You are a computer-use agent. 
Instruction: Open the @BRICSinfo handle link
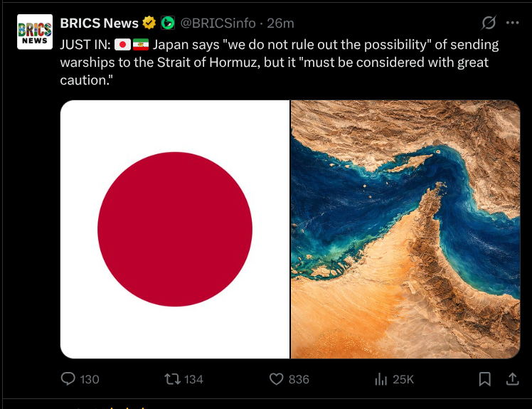(x=218, y=23)
